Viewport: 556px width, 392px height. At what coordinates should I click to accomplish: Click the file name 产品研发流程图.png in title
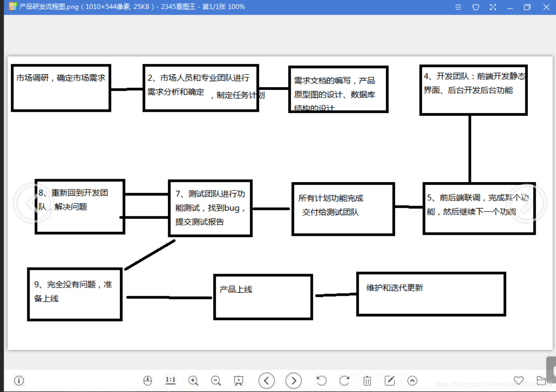(48, 7)
